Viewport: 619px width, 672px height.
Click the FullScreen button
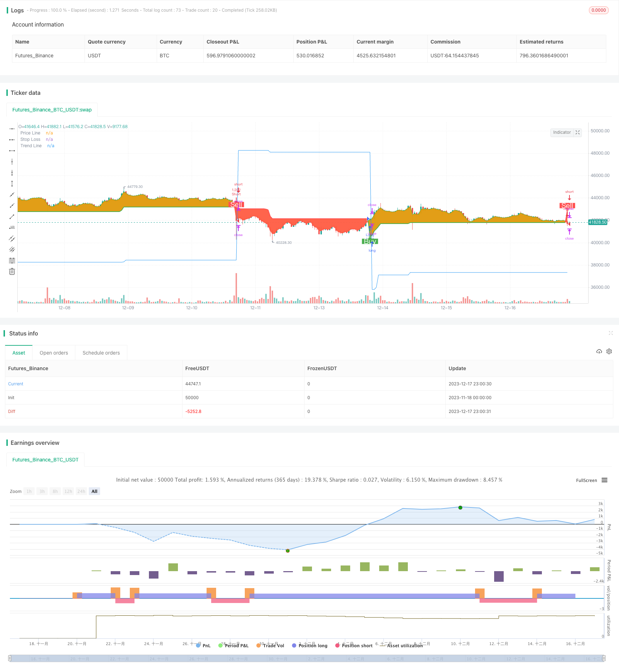[x=586, y=480]
